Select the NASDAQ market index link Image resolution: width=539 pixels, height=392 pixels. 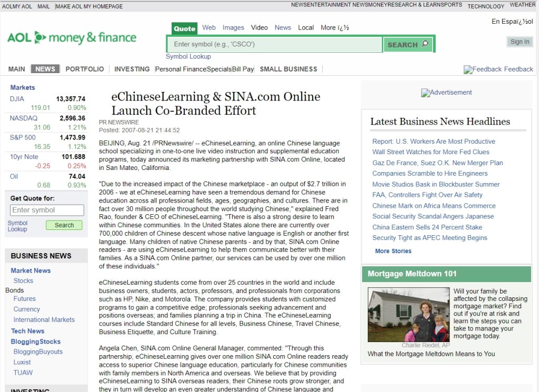24,118
